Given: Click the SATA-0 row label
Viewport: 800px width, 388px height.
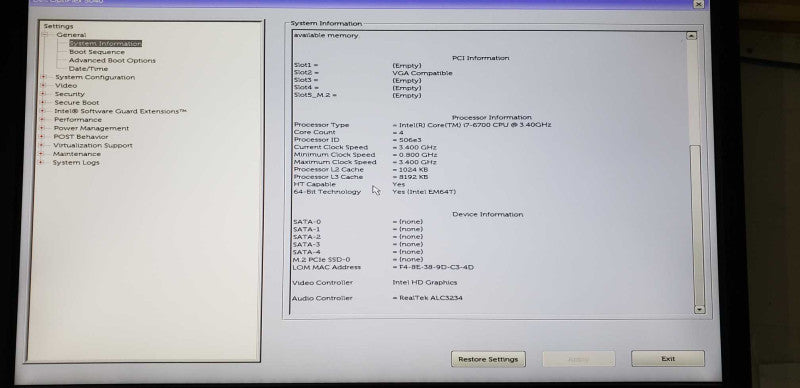Looking at the screenshot, I should tap(307, 222).
